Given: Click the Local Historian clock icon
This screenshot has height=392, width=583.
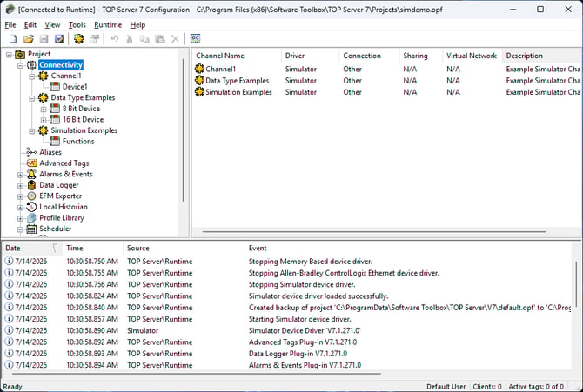Looking at the screenshot, I should point(31,207).
